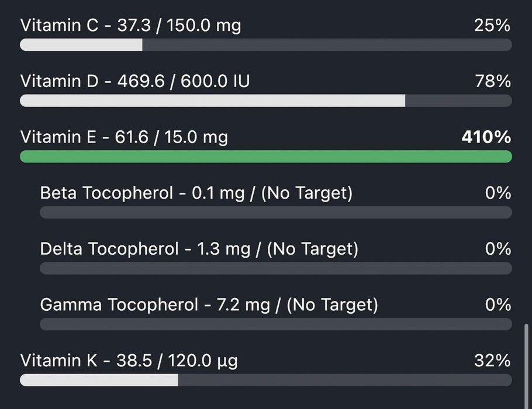532x409 pixels.
Task: Select the Gamma Tocopherol 7.2 mg entry
Action: tap(209, 304)
